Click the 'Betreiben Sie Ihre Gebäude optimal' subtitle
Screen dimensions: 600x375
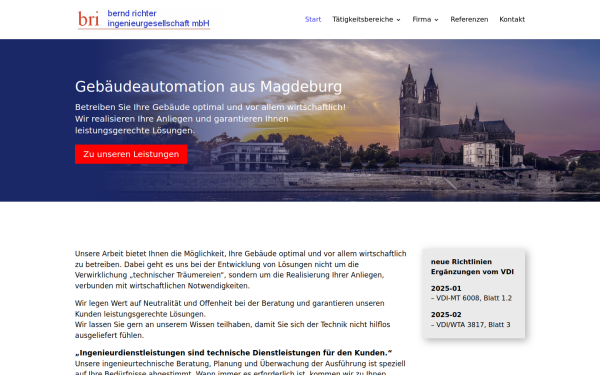[210, 119]
